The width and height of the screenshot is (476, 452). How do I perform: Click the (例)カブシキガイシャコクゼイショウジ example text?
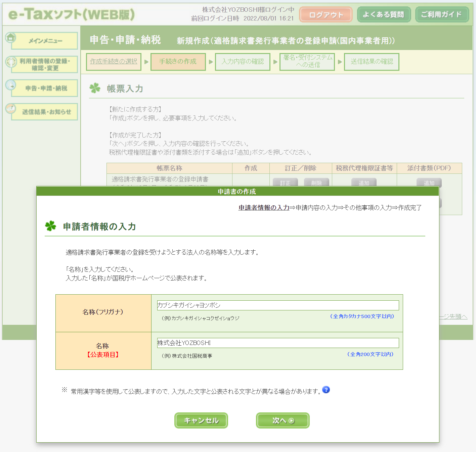pos(201,318)
